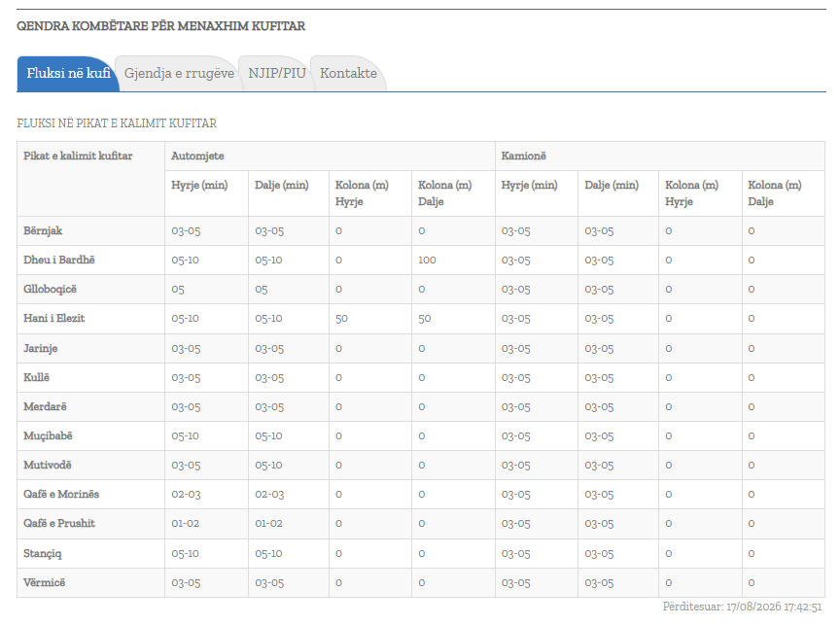This screenshot has height=625, width=840.
Task: Open the NJIP/PIU tab
Action: click(x=277, y=73)
